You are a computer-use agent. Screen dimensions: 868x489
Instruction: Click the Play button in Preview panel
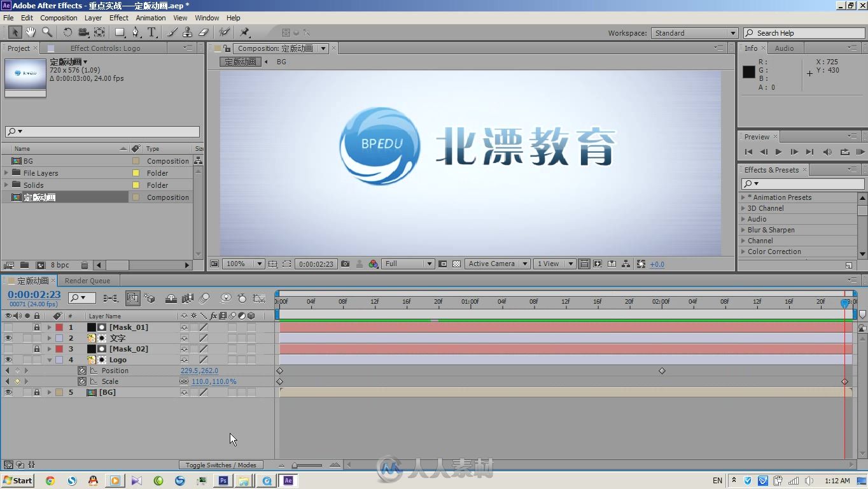(778, 152)
